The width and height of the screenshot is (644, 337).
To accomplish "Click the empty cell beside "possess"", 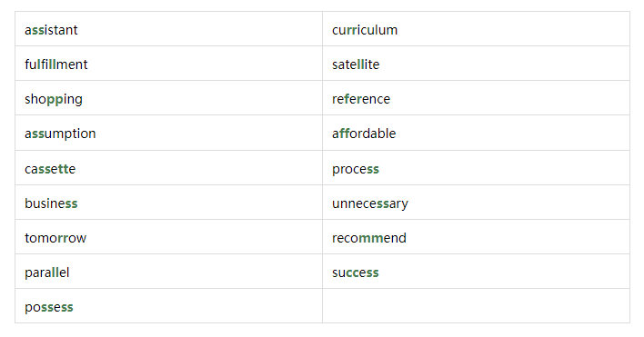I will click(476, 305).
